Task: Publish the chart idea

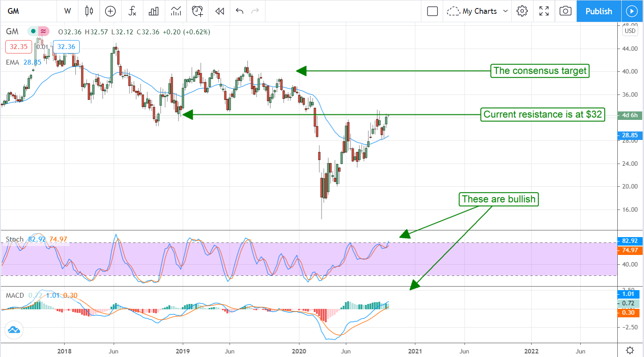Action: (599, 11)
